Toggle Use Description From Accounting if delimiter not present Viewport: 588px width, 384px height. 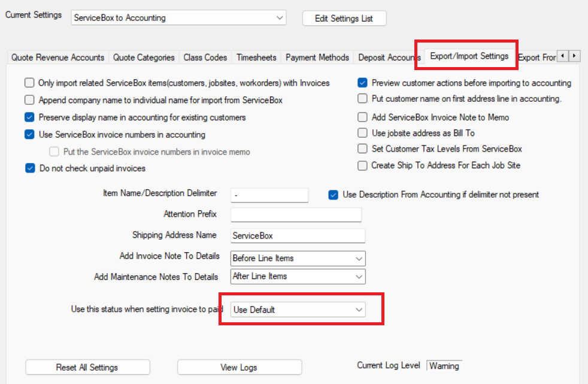coord(333,195)
